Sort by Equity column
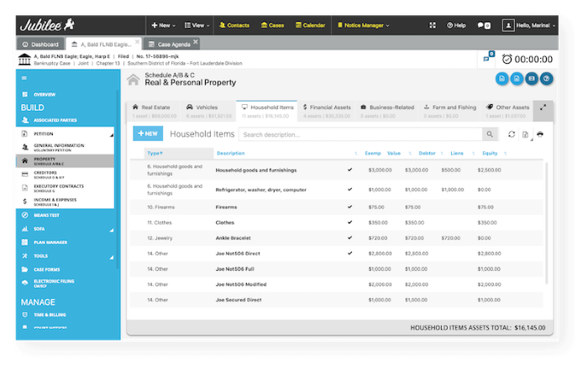The height and width of the screenshot is (370, 588). 490,154
